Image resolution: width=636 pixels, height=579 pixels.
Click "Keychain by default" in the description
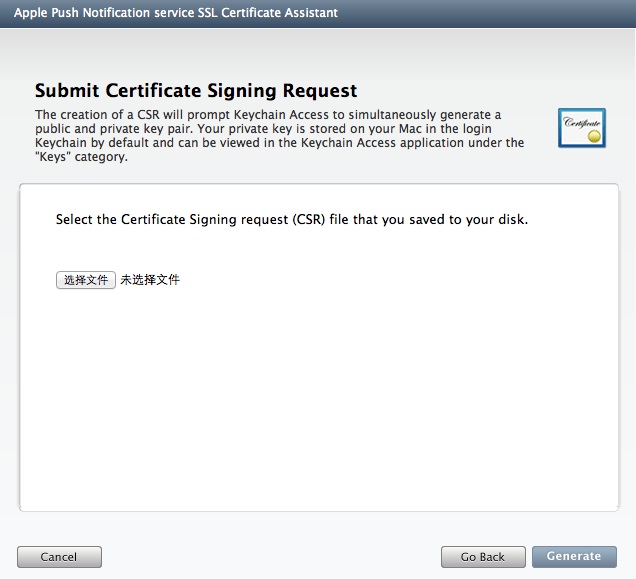point(89,143)
